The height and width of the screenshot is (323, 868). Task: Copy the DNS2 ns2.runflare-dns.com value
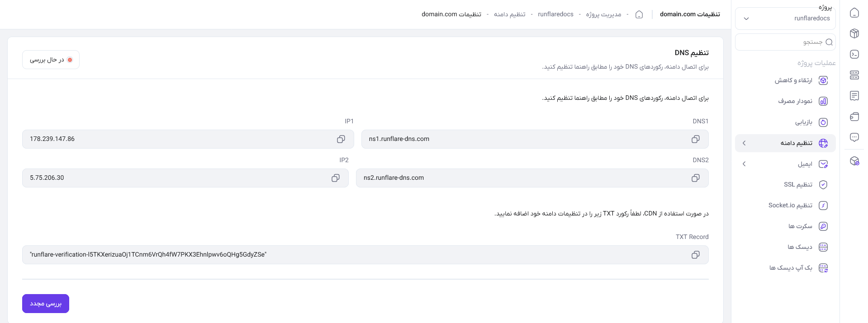pos(696,178)
